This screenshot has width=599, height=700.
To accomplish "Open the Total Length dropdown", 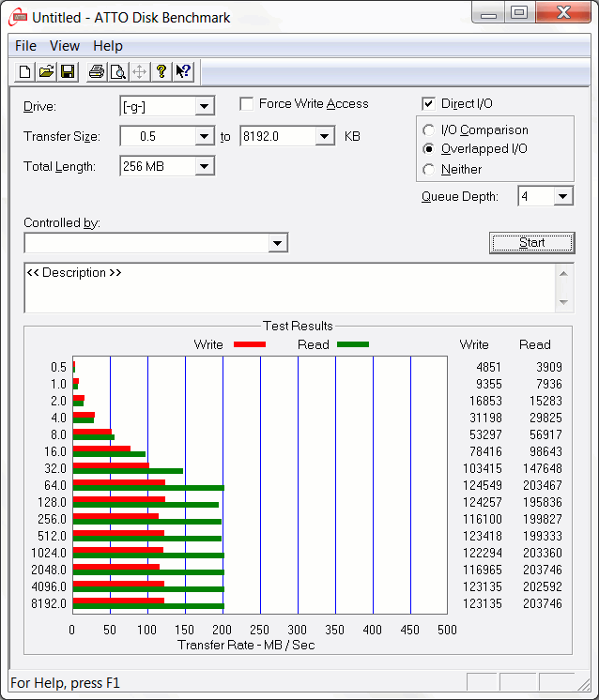I will point(205,166).
